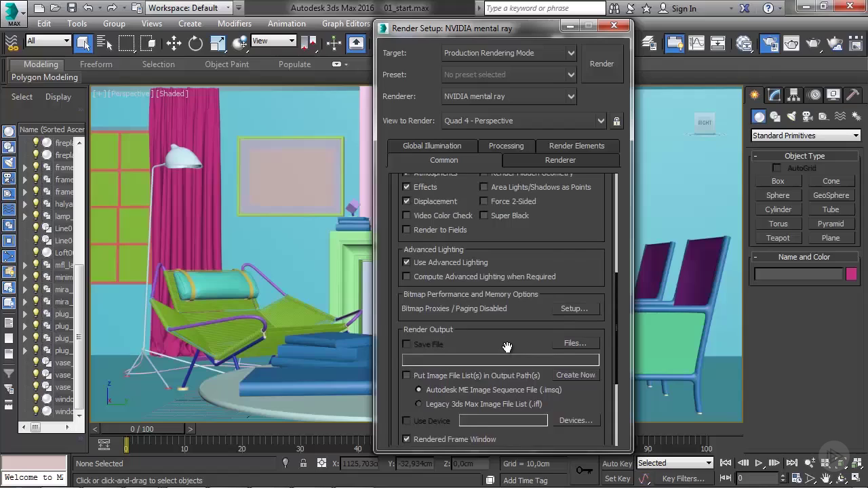The image size is (868, 488).
Task: Click the Save file icon in title bar
Action: [72, 8]
